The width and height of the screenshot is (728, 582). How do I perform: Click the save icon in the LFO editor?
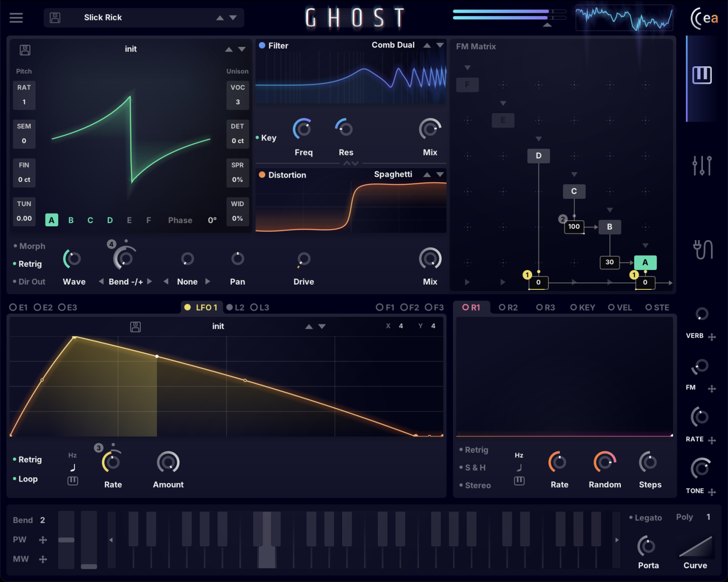pos(135,326)
